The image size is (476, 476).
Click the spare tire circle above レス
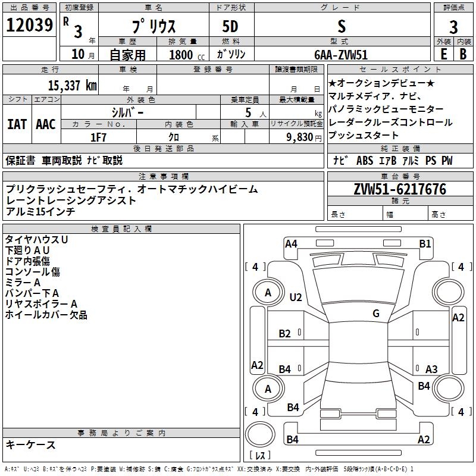260,434
